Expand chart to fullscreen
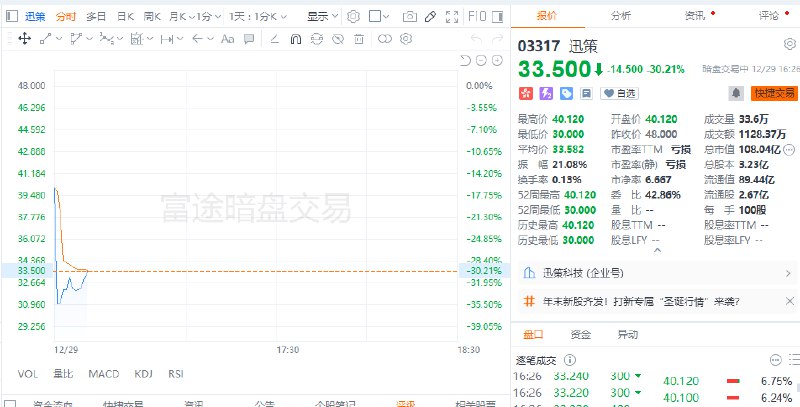 452,16
